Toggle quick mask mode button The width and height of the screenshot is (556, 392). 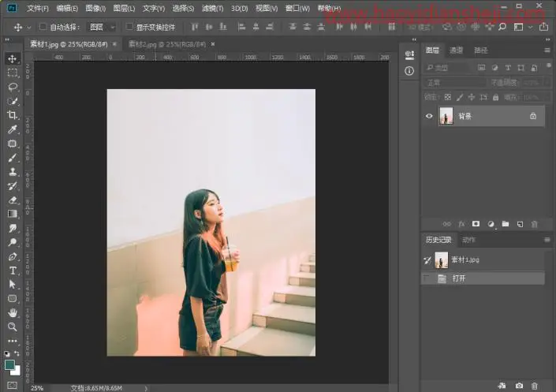[x=13, y=385]
